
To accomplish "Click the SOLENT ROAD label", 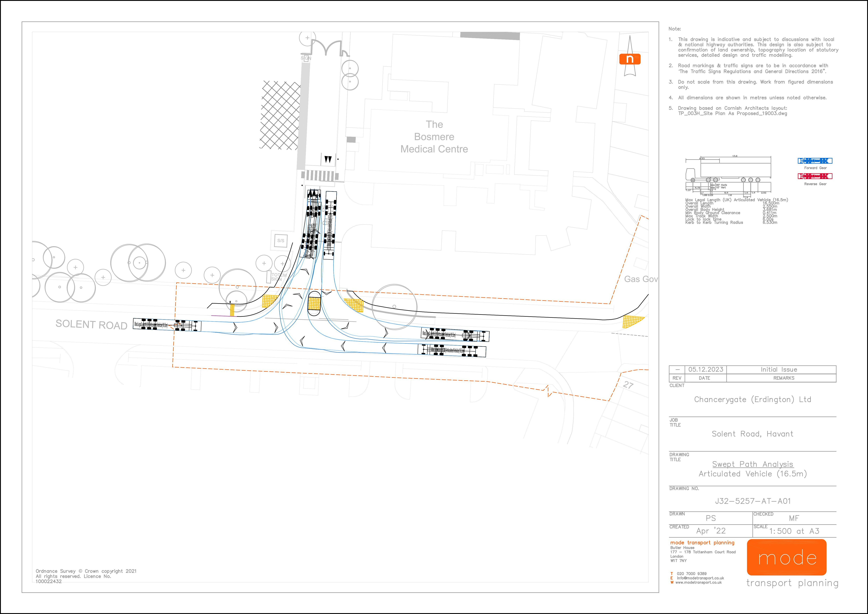I will (x=91, y=324).
